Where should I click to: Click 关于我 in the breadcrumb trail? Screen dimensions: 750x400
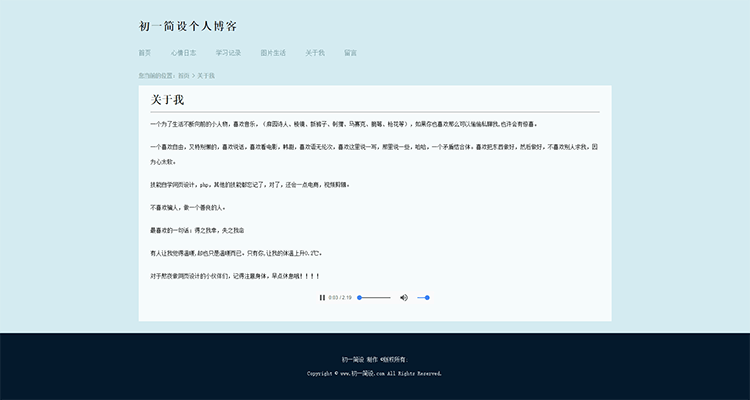point(206,75)
